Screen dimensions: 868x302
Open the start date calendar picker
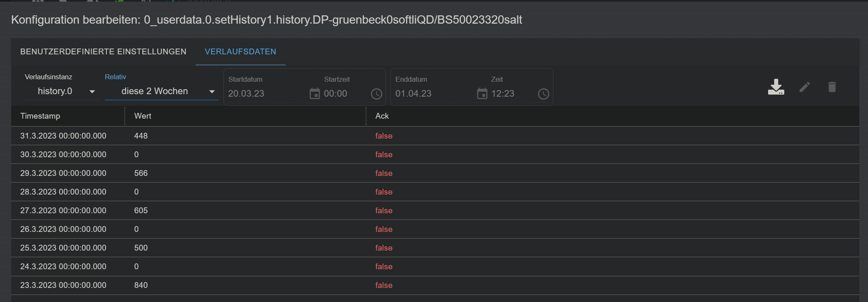[x=315, y=94]
